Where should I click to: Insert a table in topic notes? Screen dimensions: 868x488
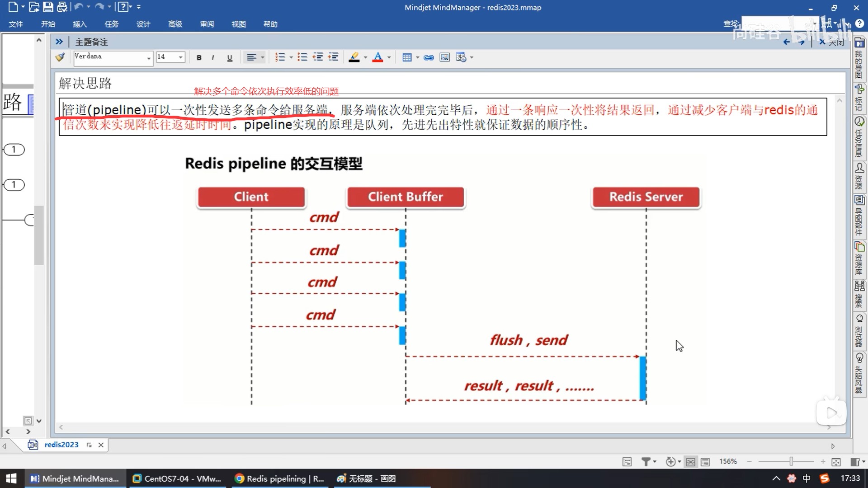click(x=406, y=57)
